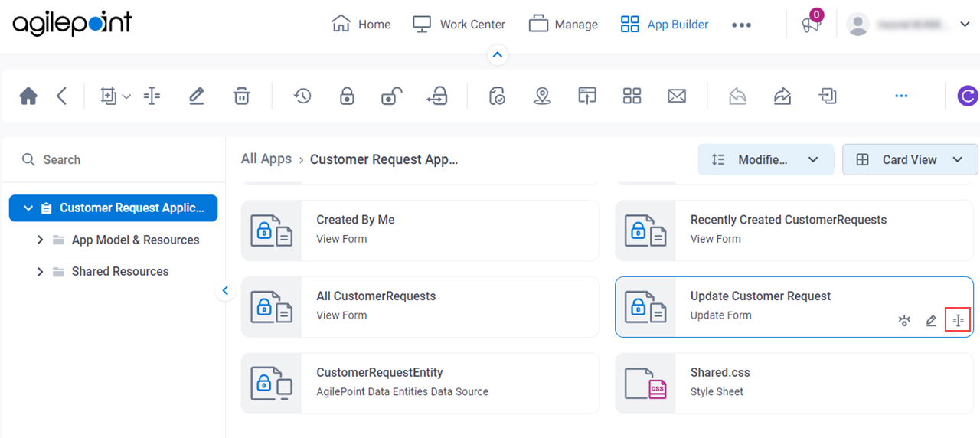Click the home icon in the toolbar

click(x=28, y=96)
